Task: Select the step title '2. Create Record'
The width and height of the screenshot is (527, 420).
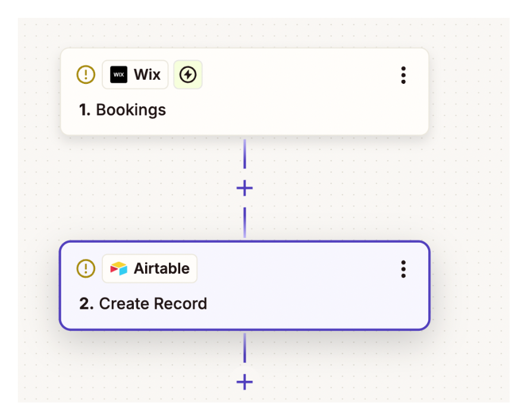Action: tap(143, 303)
